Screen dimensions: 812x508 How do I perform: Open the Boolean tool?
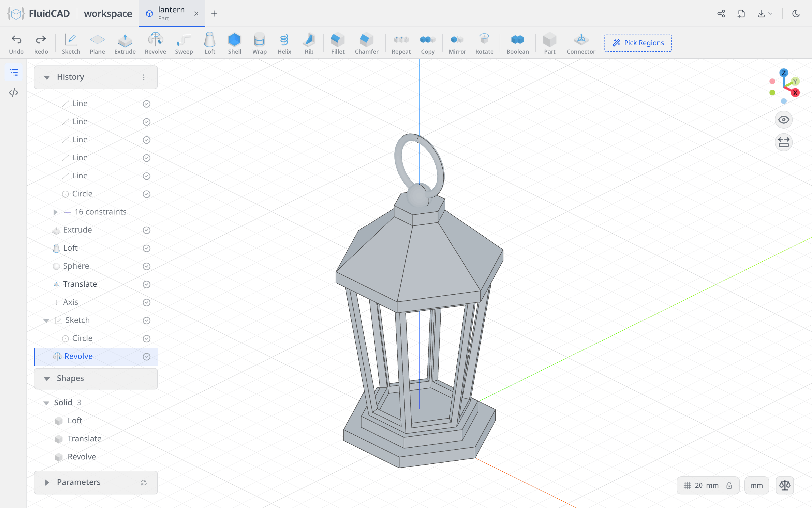pos(517,43)
